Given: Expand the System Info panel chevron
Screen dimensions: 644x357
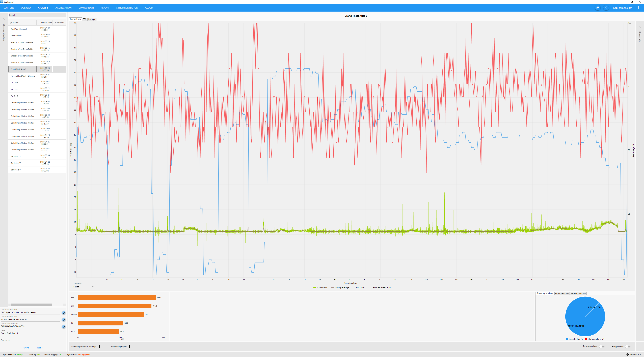Looking at the screenshot, I should (640, 27).
